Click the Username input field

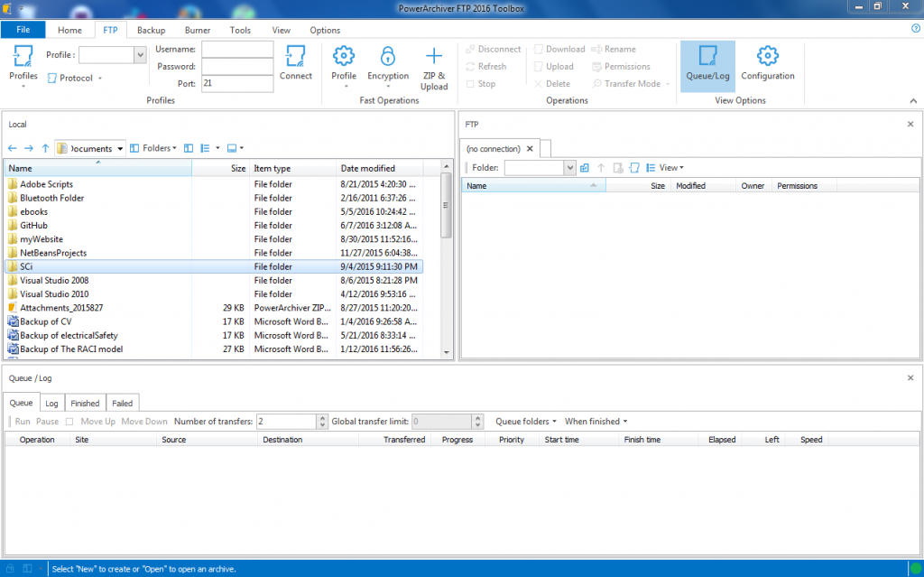tap(237, 49)
